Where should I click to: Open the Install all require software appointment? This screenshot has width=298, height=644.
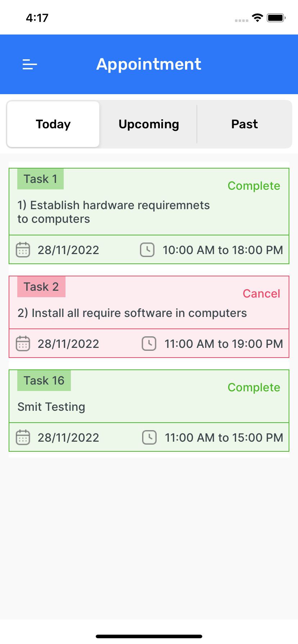(x=132, y=313)
